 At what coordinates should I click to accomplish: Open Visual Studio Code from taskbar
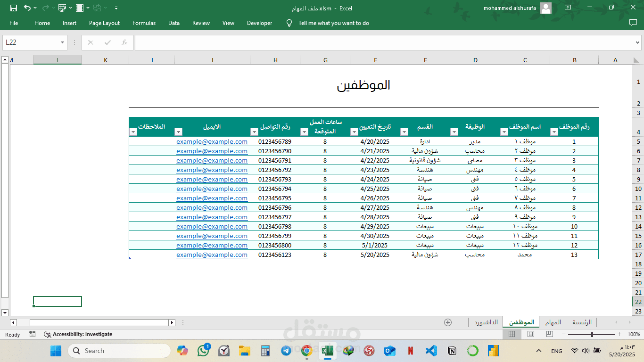(x=431, y=351)
